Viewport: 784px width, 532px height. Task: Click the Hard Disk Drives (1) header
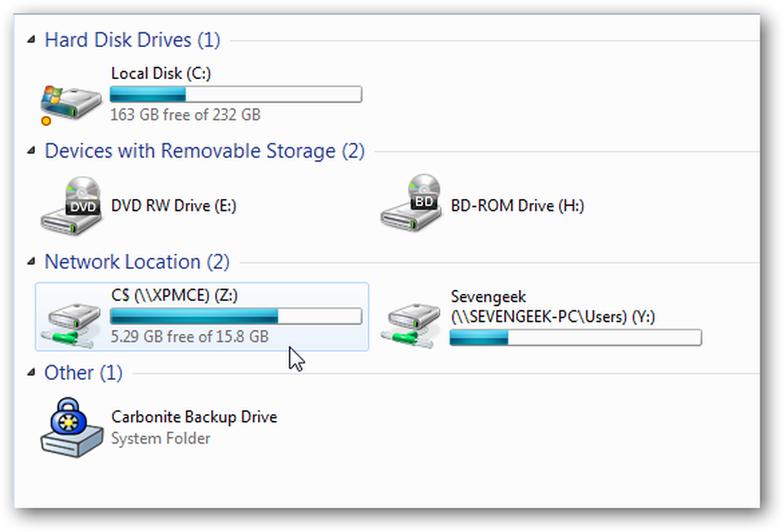[132, 40]
